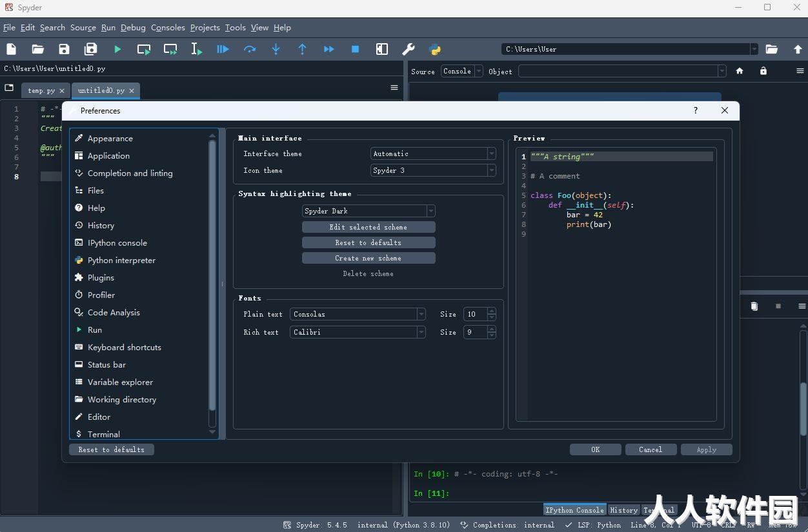Select IPython console preferences section
This screenshot has width=808, height=532.
pyautogui.click(x=139, y=242)
